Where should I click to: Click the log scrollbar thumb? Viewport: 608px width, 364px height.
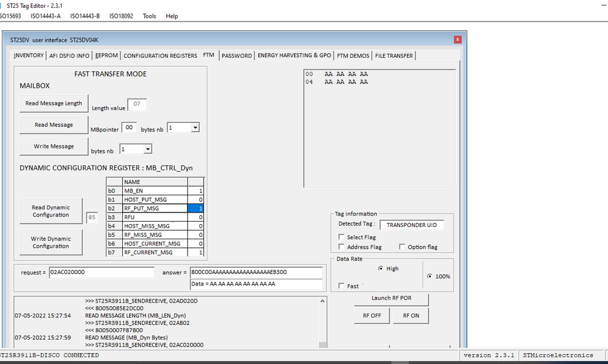click(x=322, y=345)
